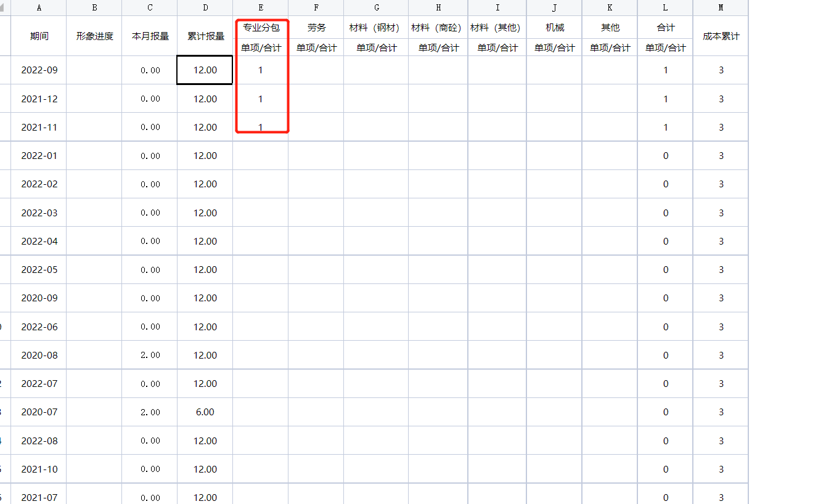
Task: Select column E header
Action: pyautogui.click(x=261, y=8)
